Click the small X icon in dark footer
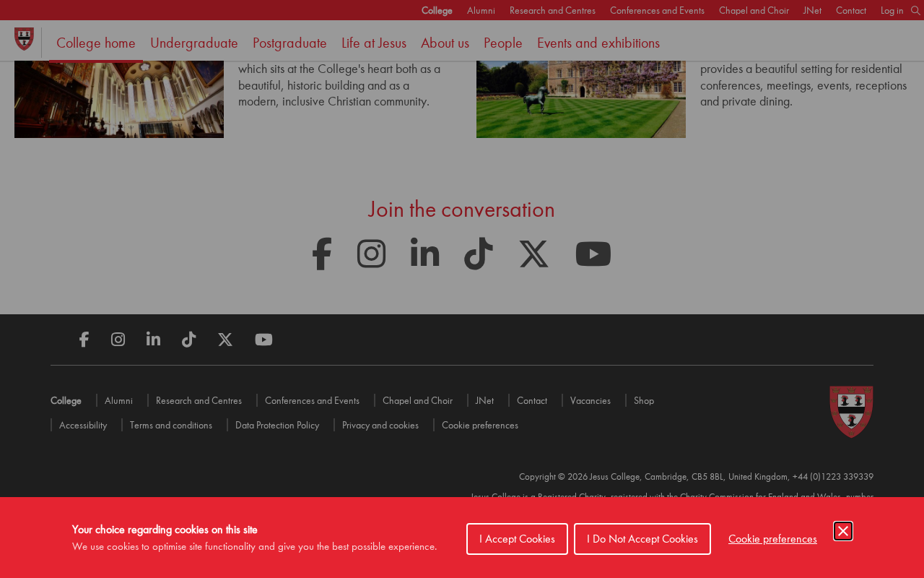924x578 pixels. point(225,340)
